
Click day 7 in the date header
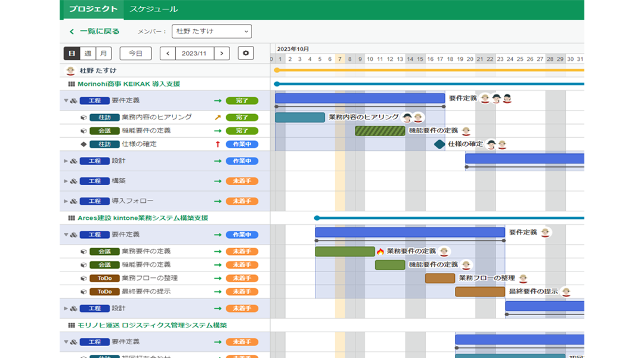click(340, 59)
